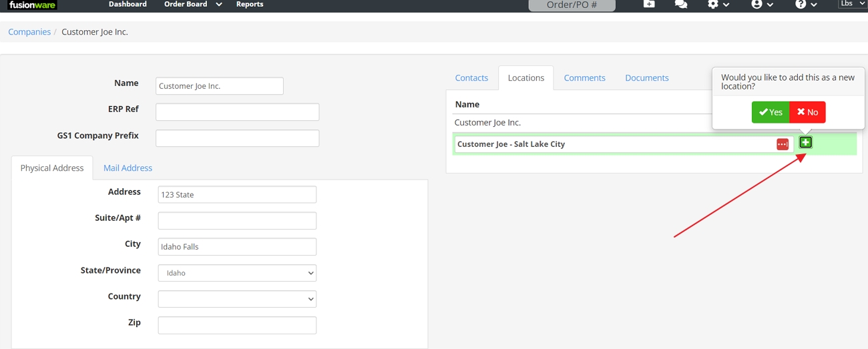Image resolution: width=868 pixels, height=349 pixels.
Task: Select the Customer Joe Inc. location row
Action: (487, 123)
